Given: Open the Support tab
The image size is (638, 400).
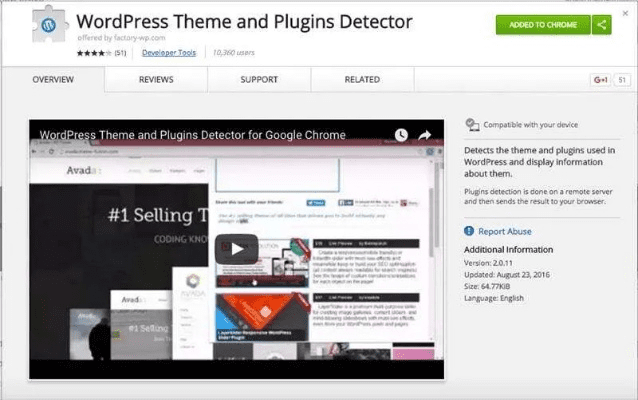Looking at the screenshot, I should [x=259, y=79].
